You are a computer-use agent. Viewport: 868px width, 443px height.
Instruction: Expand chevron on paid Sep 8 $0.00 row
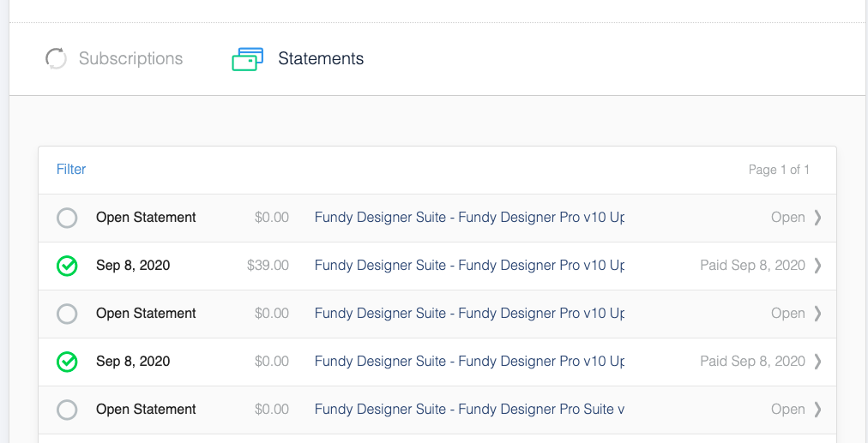817,361
